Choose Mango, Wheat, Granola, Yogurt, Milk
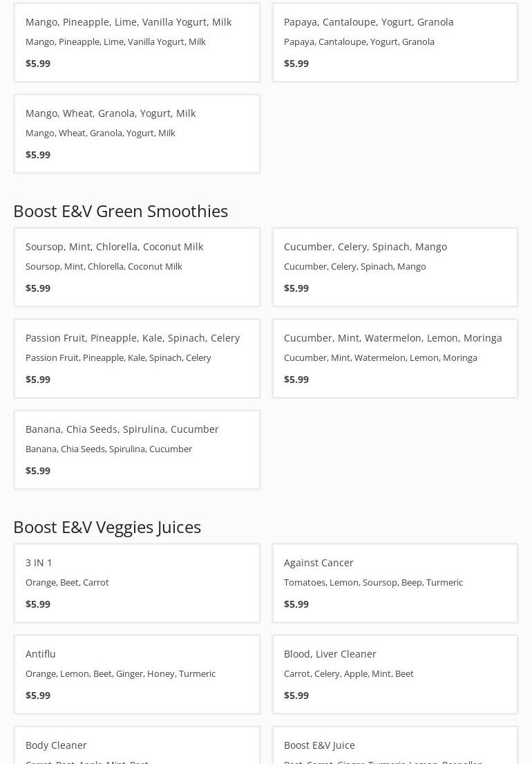The width and height of the screenshot is (532, 764). 111,113
